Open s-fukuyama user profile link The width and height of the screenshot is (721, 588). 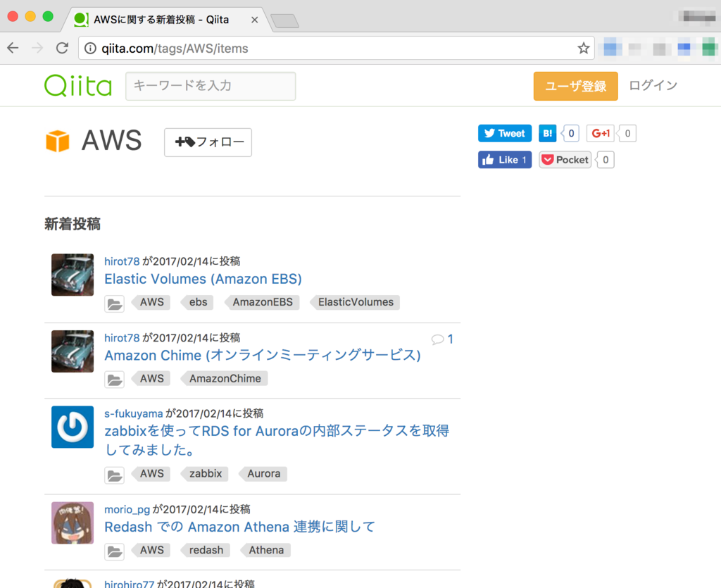[x=133, y=414]
